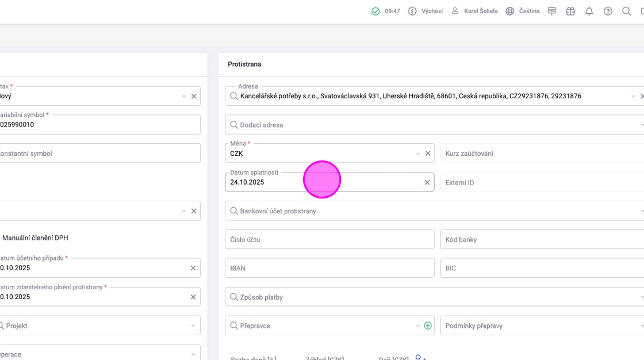Open the Projekt dropdown
Image resolution: width=644 pixels, height=360 pixels.
[x=193, y=325]
